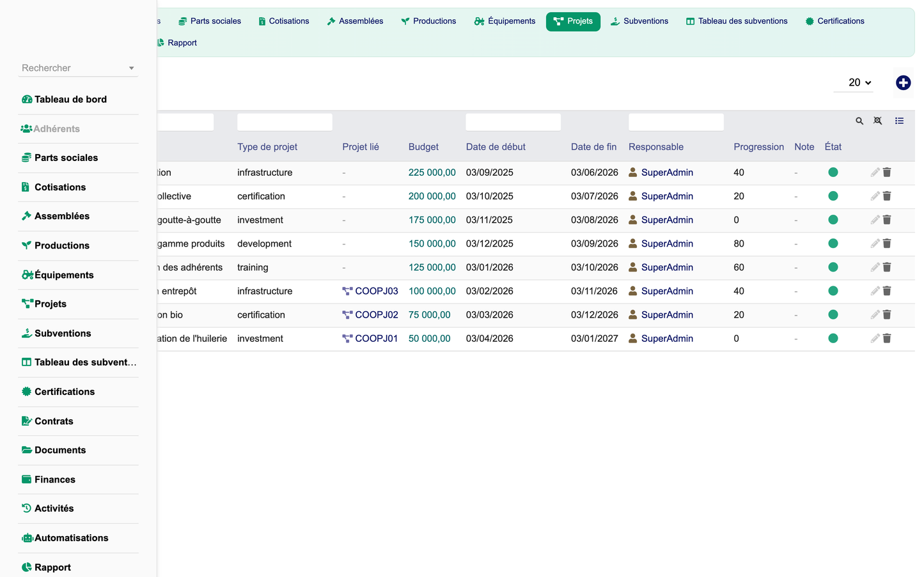This screenshot has height=577, width=924.
Task: Click Responsable filter field
Action: (676, 122)
